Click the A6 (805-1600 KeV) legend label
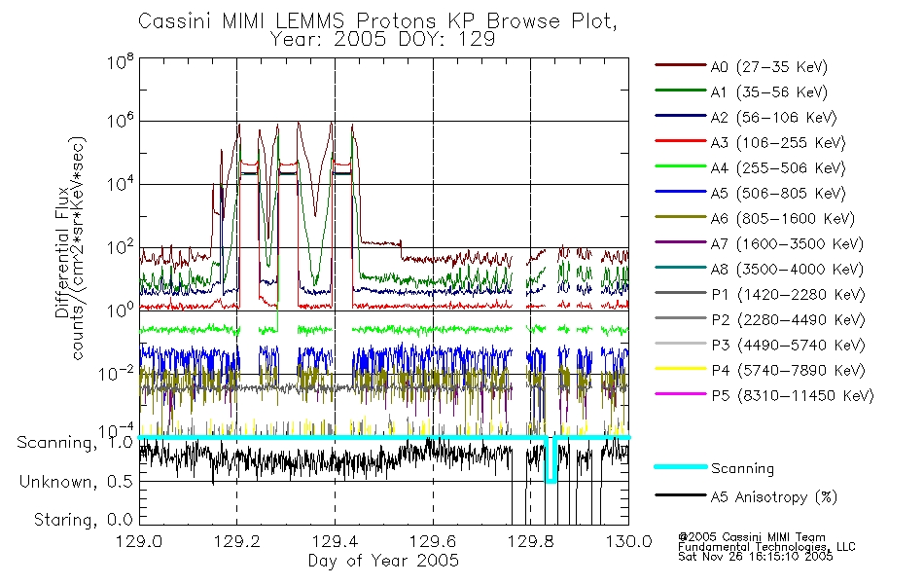 [783, 219]
